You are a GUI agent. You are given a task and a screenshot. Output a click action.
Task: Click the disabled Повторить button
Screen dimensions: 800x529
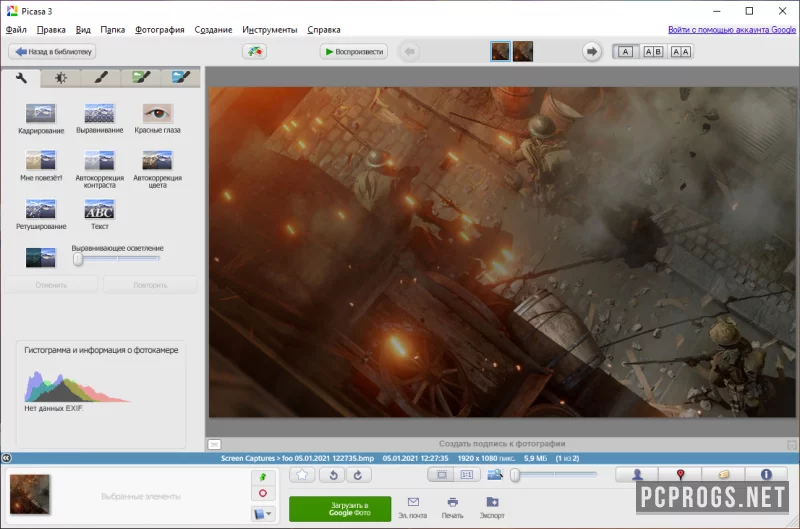click(150, 285)
